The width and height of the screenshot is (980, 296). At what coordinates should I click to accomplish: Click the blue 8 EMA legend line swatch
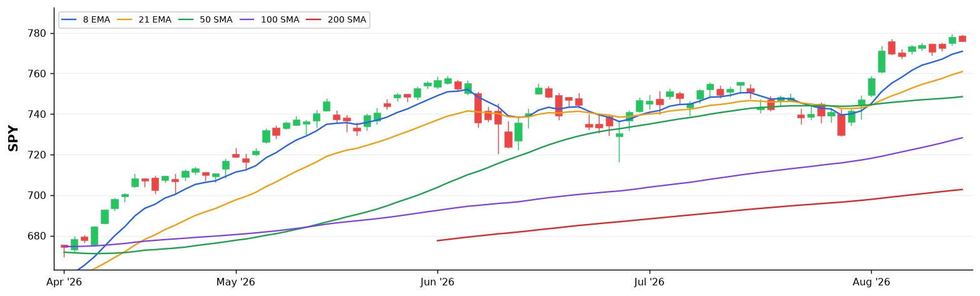[70, 20]
